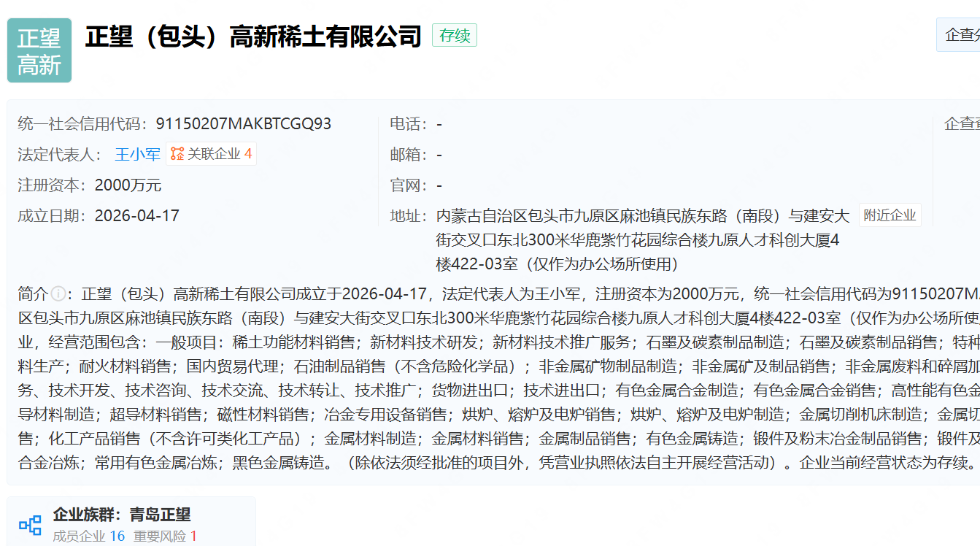Click the company address text in 地址 field
Image resolution: width=980 pixels, height=546 pixels.
click(x=642, y=239)
